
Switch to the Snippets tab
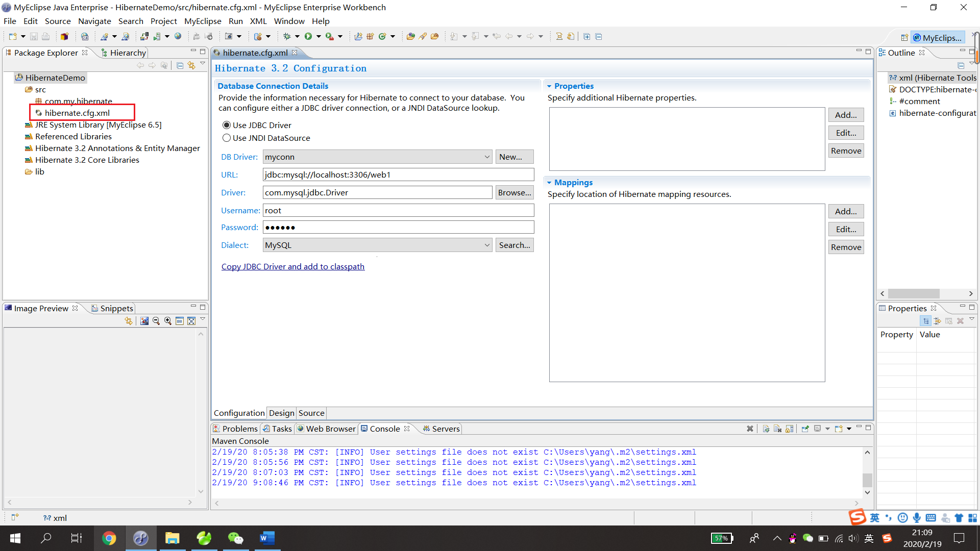coord(112,308)
